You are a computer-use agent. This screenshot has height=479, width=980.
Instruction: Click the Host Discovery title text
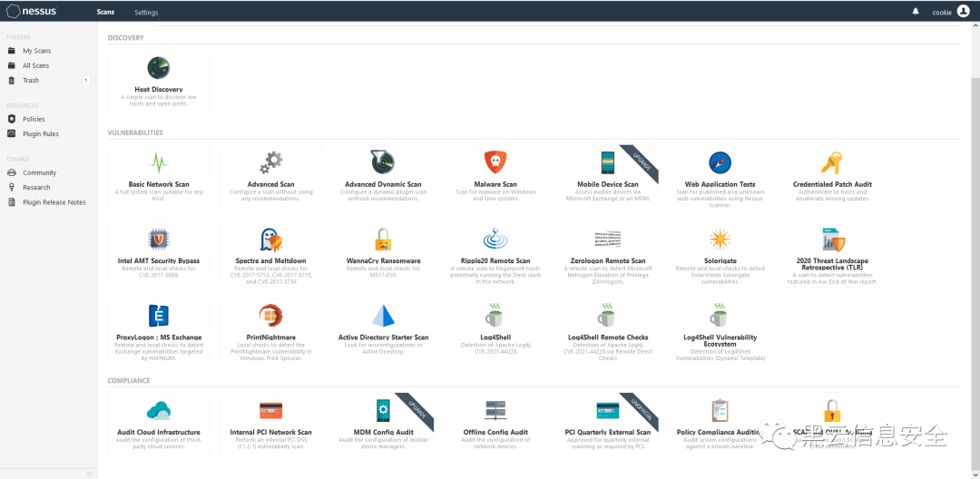tap(159, 90)
